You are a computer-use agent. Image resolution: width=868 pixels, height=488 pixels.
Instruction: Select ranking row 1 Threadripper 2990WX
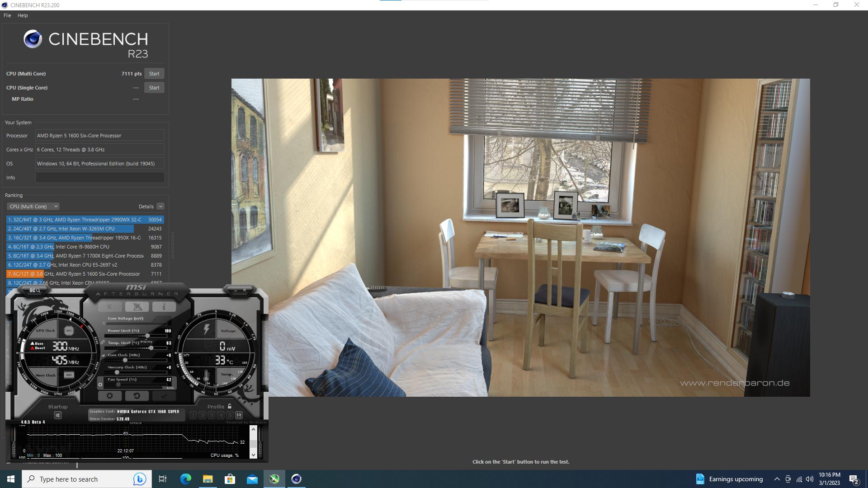(x=85, y=220)
